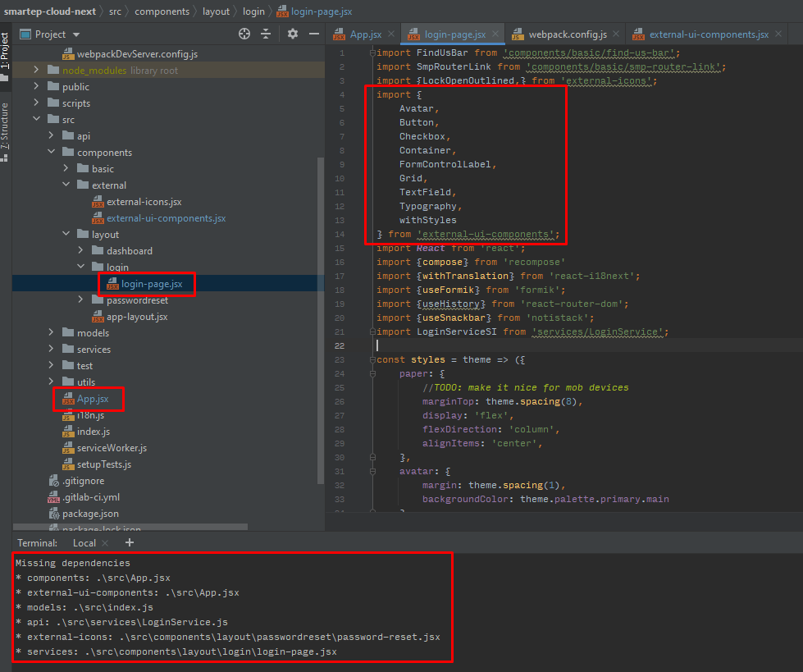Open external-ui-components.jsx editor tab
Image resolution: width=803 pixels, height=672 pixels.
point(709,34)
